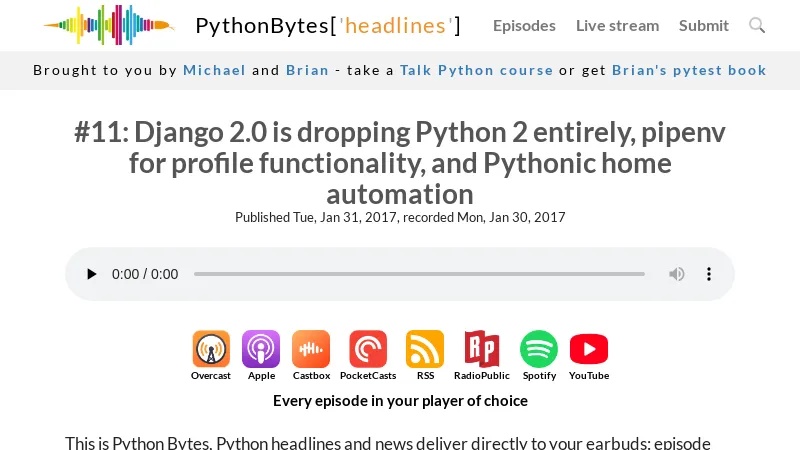Open the PocketCasts icon
The height and width of the screenshot is (450, 800).
[x=368, y=349]
